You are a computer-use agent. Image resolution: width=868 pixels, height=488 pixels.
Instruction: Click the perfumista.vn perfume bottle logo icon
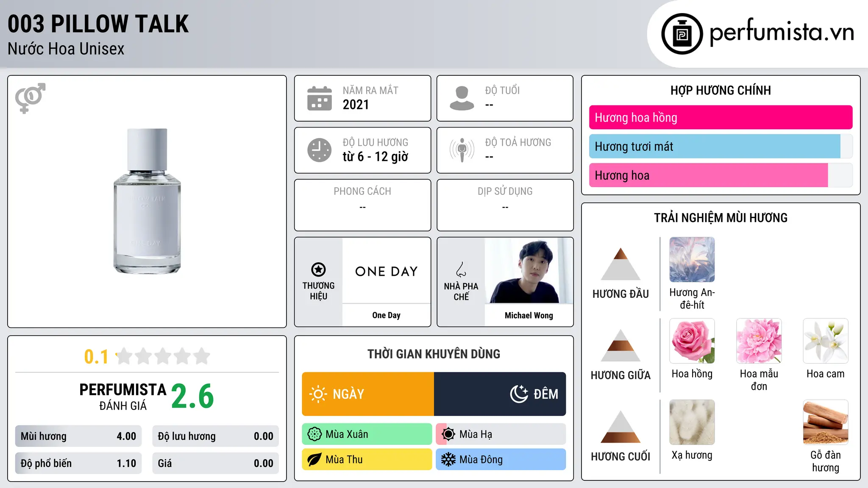[682, 34]
